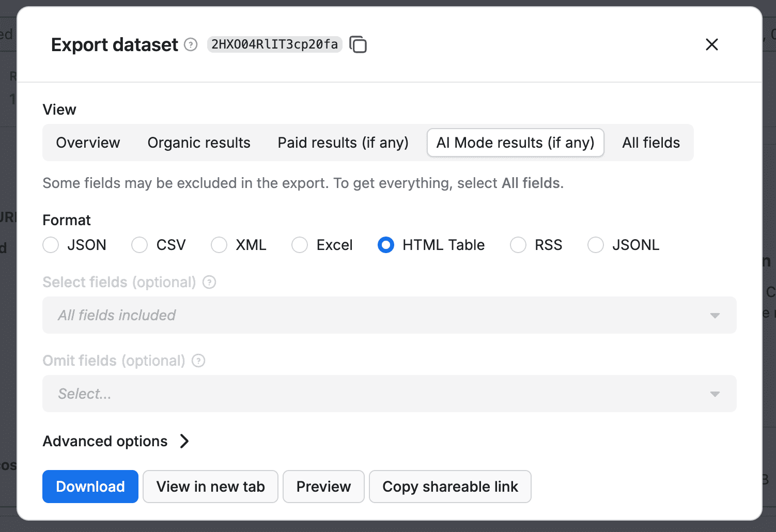Choose CSV as the export format
The height and width of the screenshot is (532, 776).
click(x=139, y=245)
